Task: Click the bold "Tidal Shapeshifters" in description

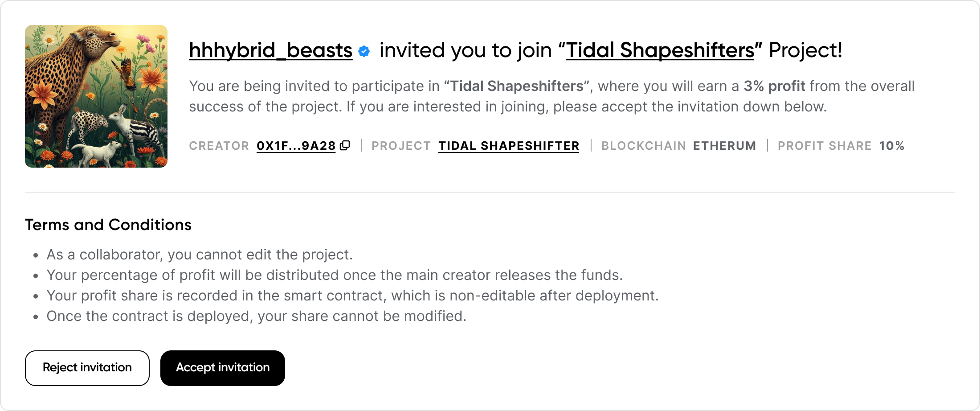Action: [x=517, y=86]
